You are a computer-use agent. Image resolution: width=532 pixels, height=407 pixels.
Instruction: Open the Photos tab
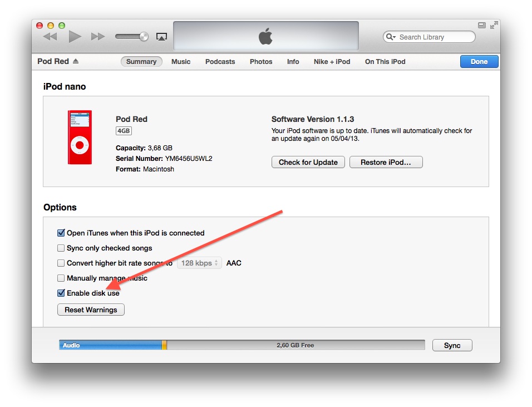point(261,61)
